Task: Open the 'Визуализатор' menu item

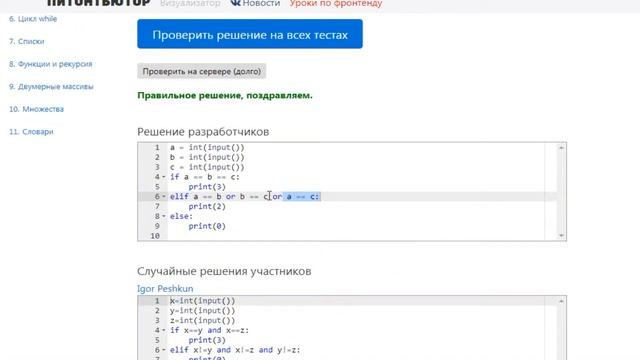Action: click(190, 3)
